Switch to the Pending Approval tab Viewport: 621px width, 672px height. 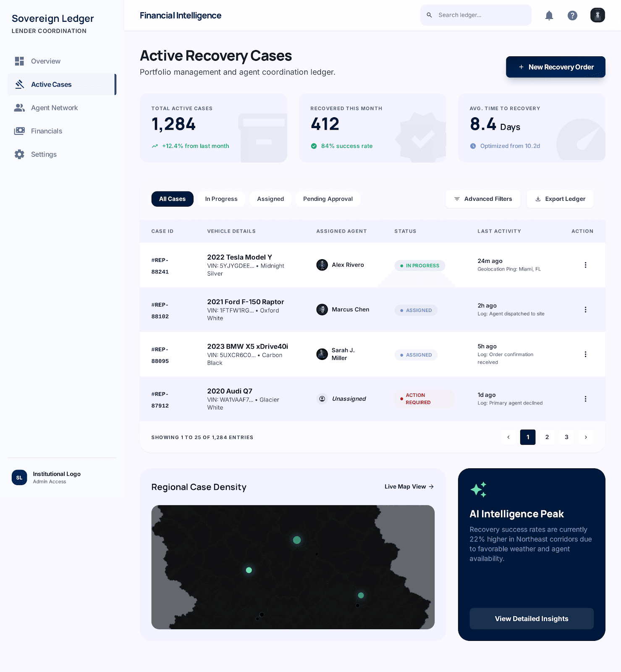click(328, 199)
